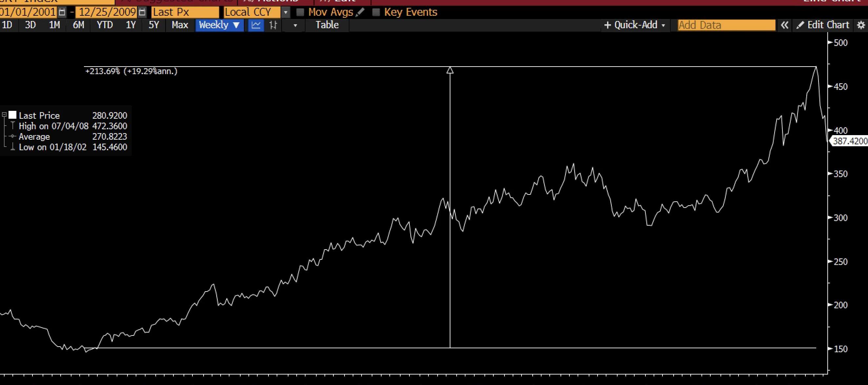Click the white Last Price series color swatch
This screenshot has height=385, width=868.
click(x=12, y=115)
